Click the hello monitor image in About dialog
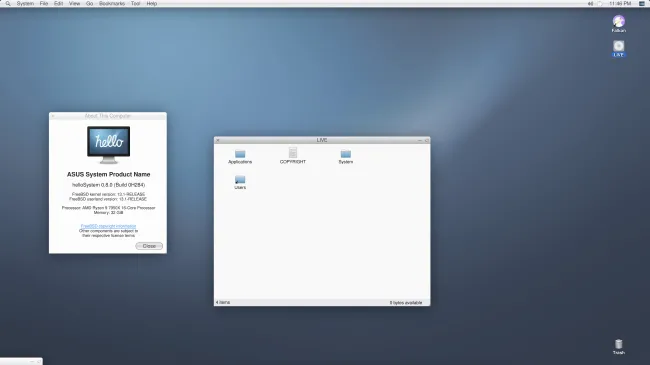 click(x=108, y=145)
